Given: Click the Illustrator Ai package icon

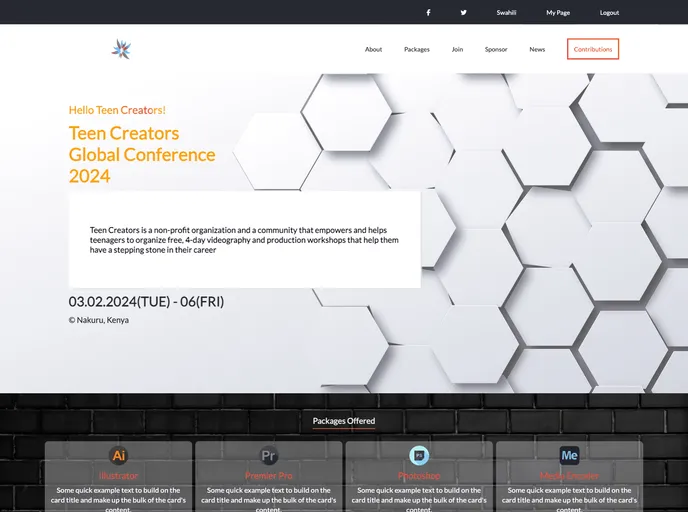Looking at the screenshot, I should point(118,455).
